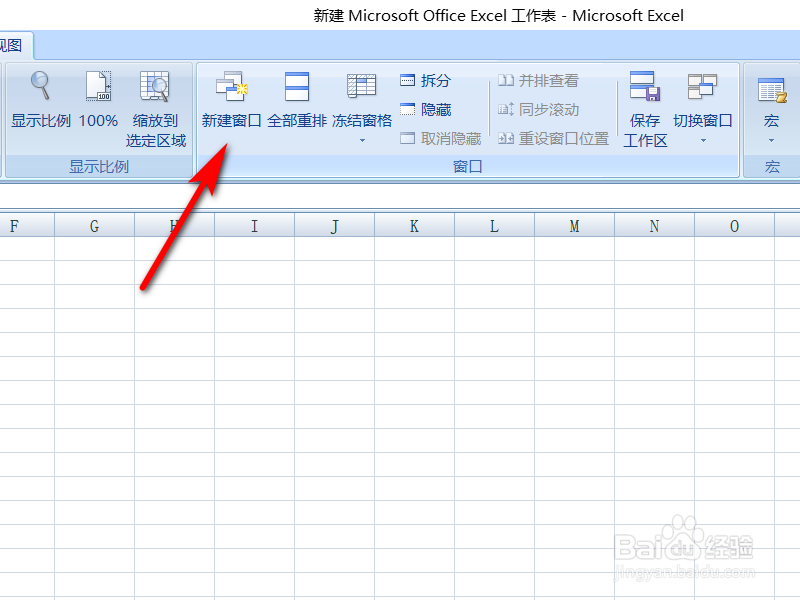Hide the current window (隐藏)
The image size is (800, 600).
tap(426, 109)
